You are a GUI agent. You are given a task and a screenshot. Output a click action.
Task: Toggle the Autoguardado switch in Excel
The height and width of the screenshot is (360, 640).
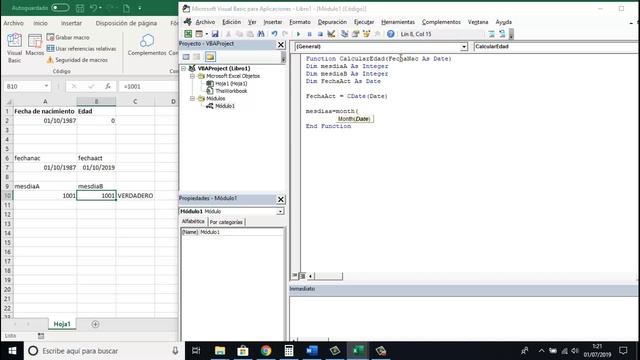[60, 8]
